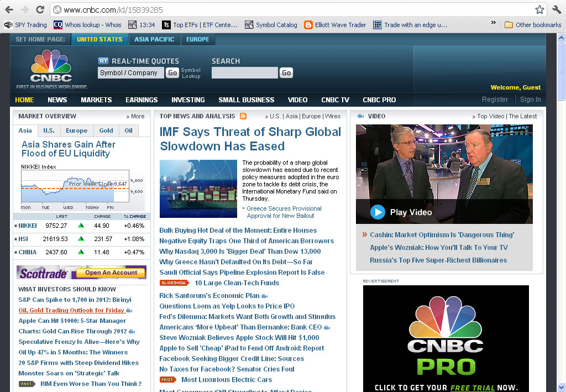The height and width of the screenshot is (392, 566).
Task: Set home page to UNITED STATES
Action: pos(99,39)
